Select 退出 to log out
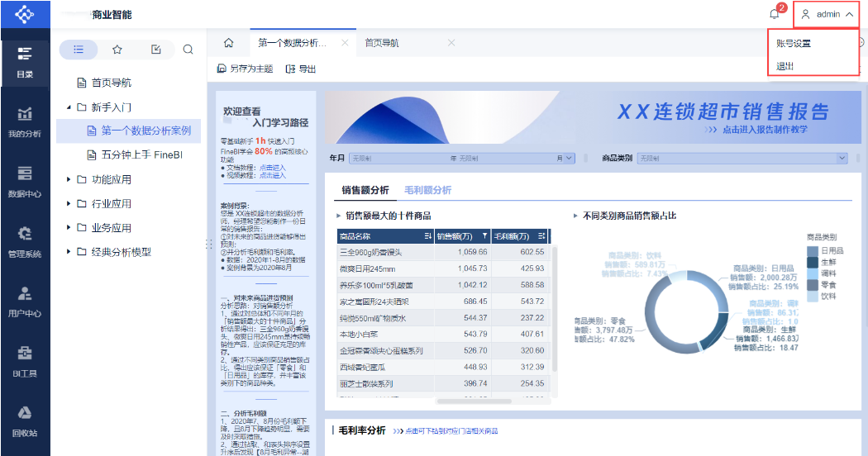The image size is (868, 456). pos(785,66)
